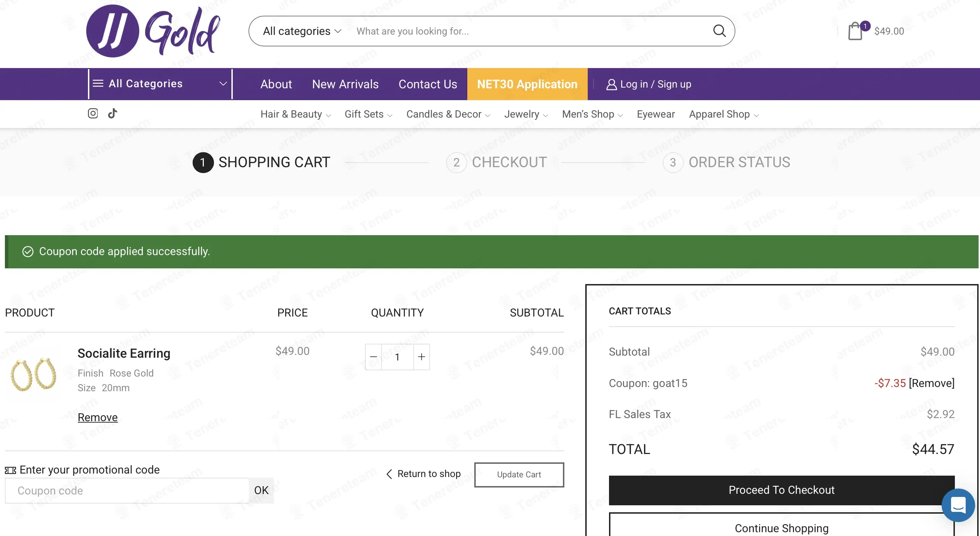The width and height of the screenshot is (980, 536).
Task: Click the JJ Gold logo
Action: pos(153,31)
